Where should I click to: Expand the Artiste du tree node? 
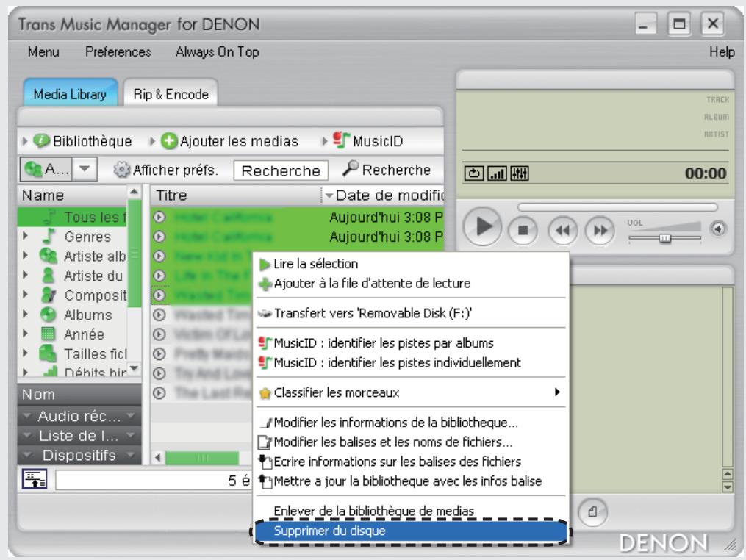25,275
